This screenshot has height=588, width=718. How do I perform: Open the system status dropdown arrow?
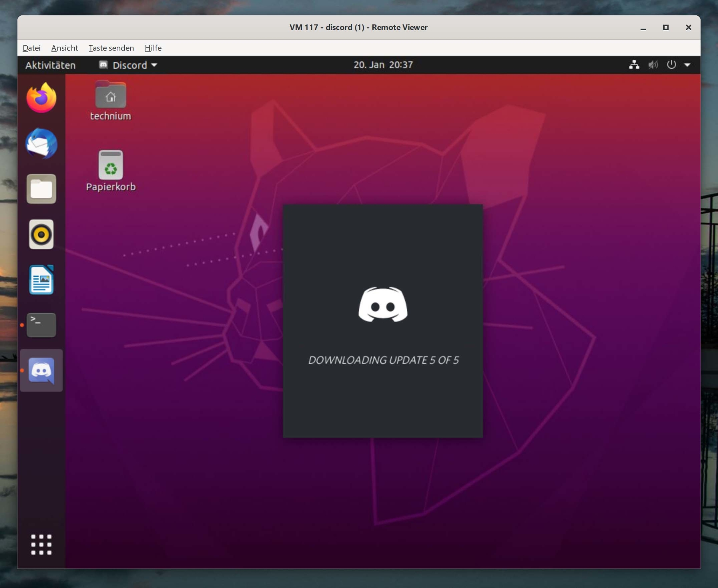[688, 65]
